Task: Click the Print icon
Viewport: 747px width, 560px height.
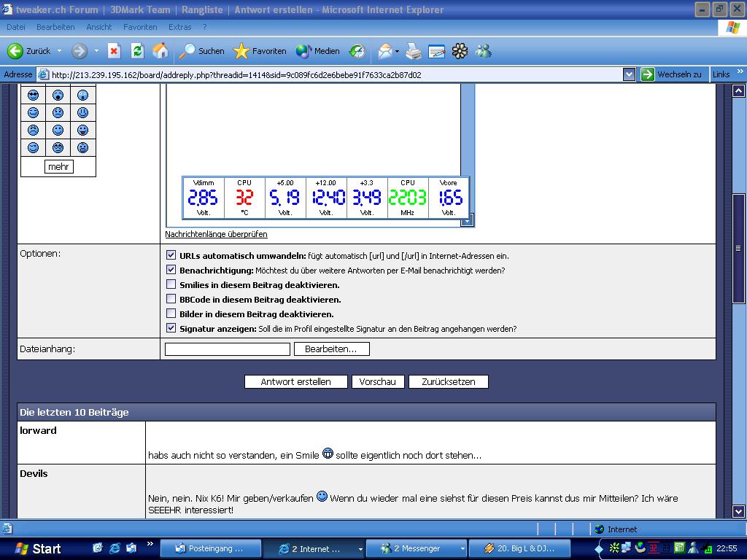Action: (414, 51)
